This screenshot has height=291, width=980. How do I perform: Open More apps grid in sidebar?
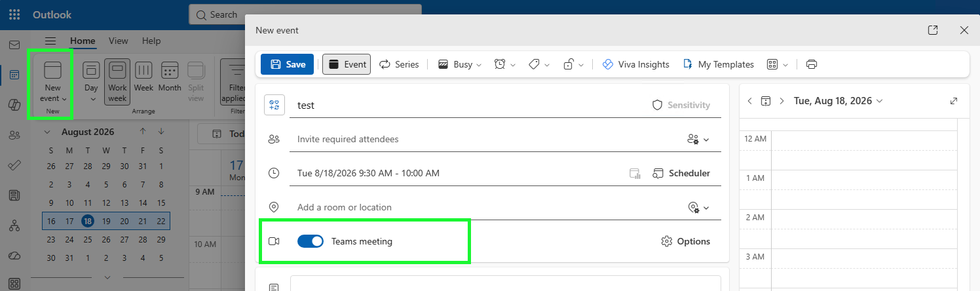14,284
